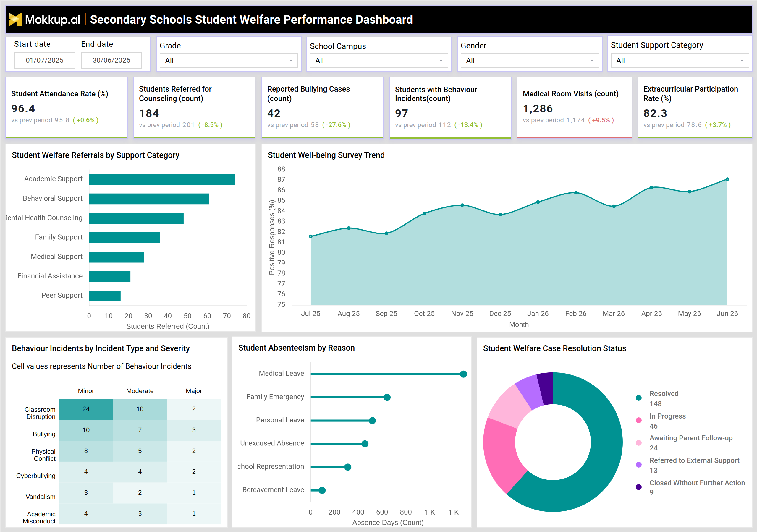
Task: Click the End date field 30/06/2026
Action: click(111, 60)
